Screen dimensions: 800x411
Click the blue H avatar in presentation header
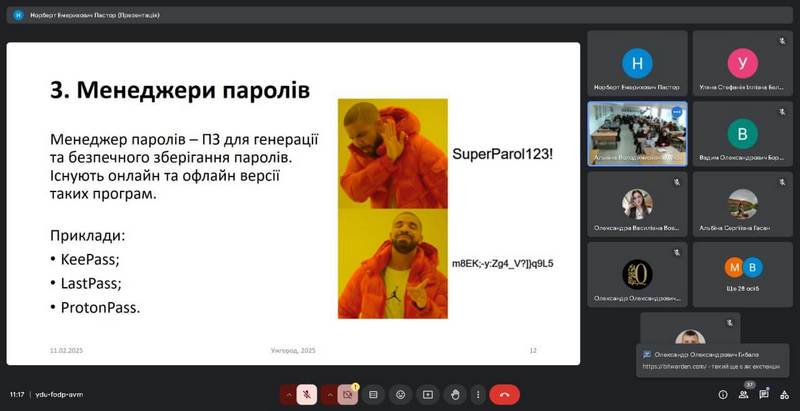click(18, 15)
